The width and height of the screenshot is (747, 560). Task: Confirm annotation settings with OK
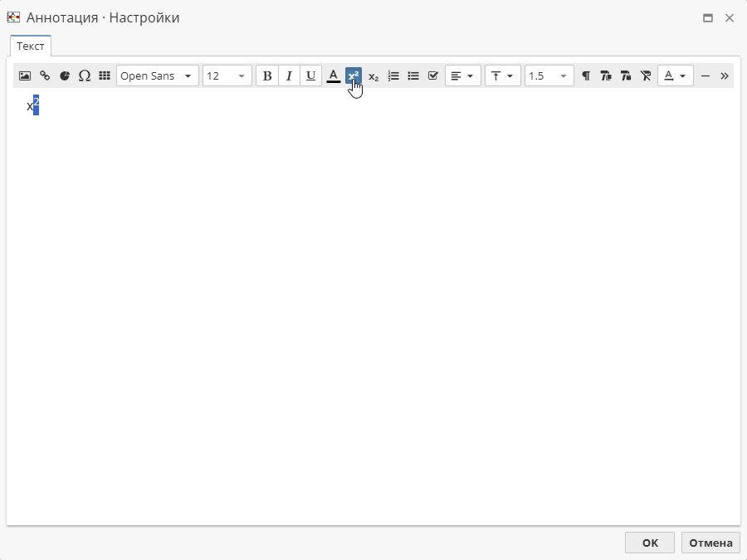click(649, 542)
